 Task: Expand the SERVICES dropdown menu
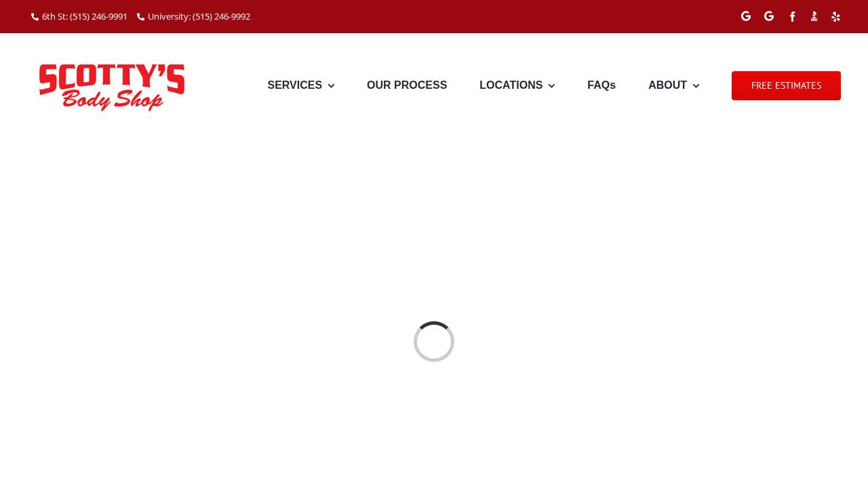click(x=294, y=85)
